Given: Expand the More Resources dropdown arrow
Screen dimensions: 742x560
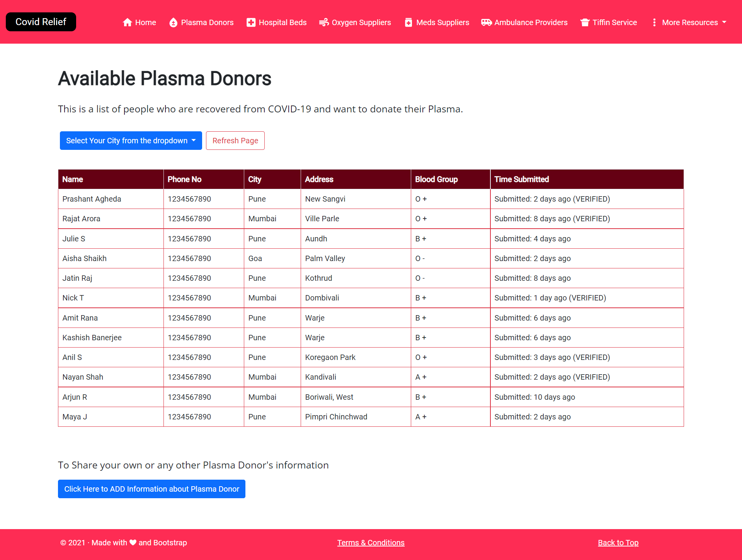Looking at the screenshot, I should (x=724, y=22).
